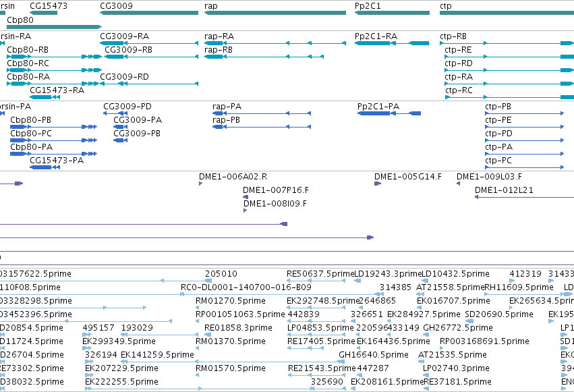Click clone DME1-006A02.R
Image resolution: width=574 pixels, height=392 pixels.
(233, 177)
